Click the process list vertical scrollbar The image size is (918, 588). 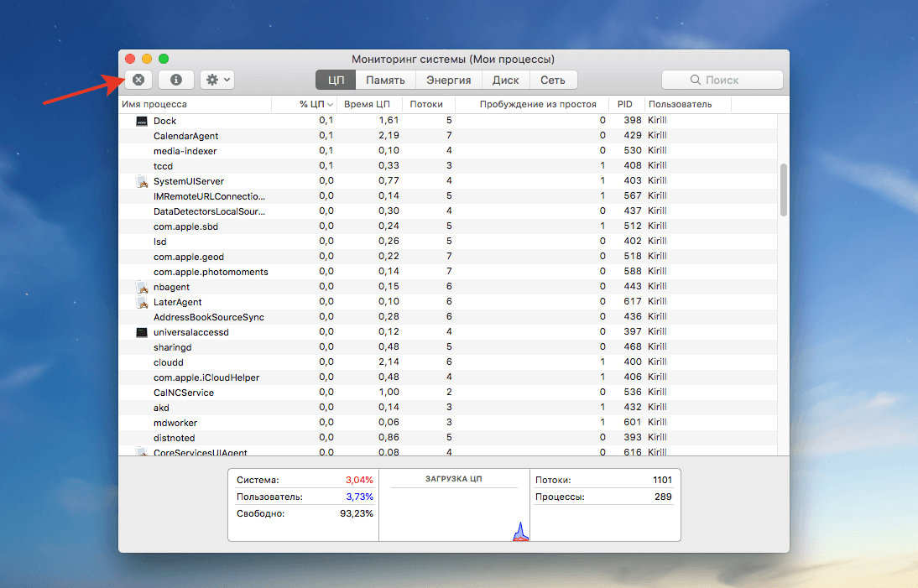tap(784, 190)
